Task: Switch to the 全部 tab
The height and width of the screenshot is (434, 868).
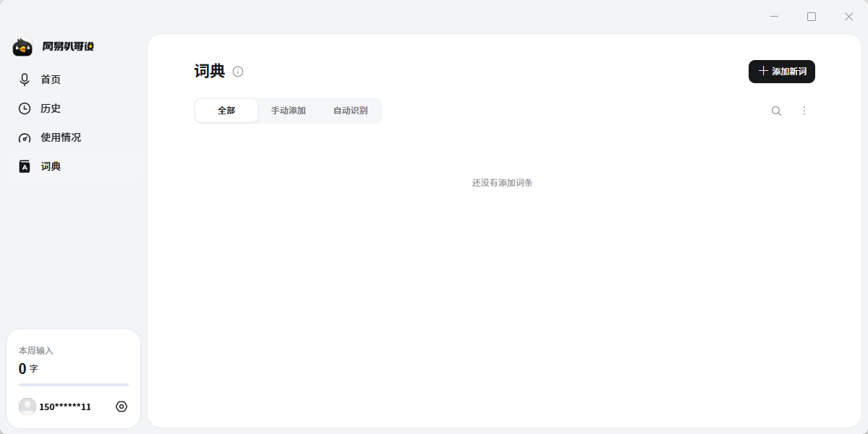Action: (x=226, y=111)
